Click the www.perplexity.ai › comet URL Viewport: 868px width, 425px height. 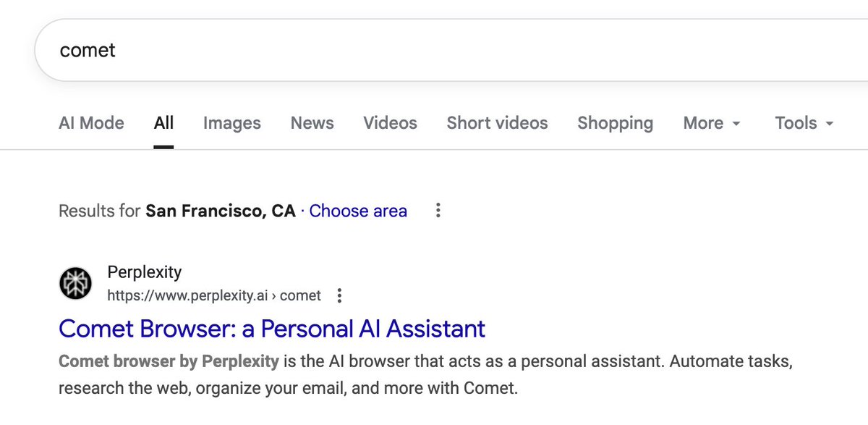click(x=213, y=295)
